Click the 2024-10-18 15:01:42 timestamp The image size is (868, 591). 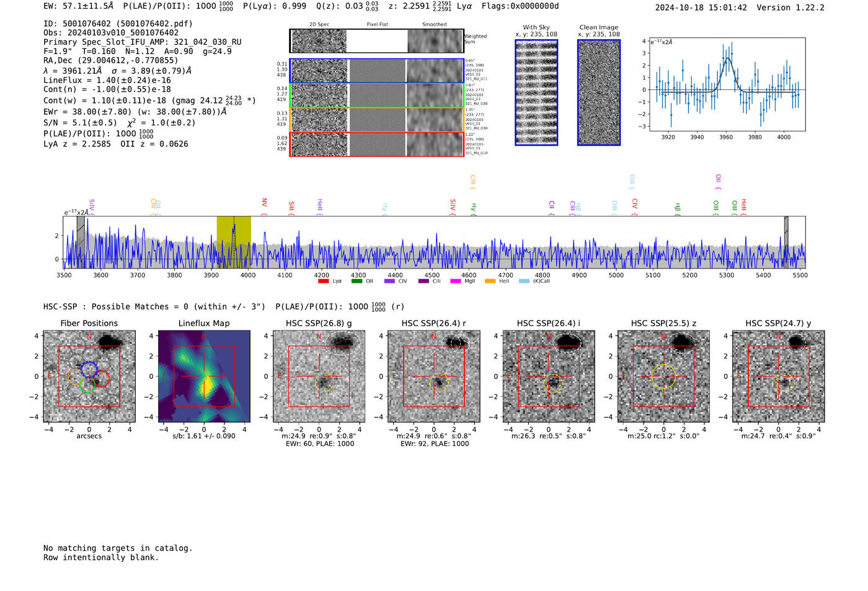point(701,7)
